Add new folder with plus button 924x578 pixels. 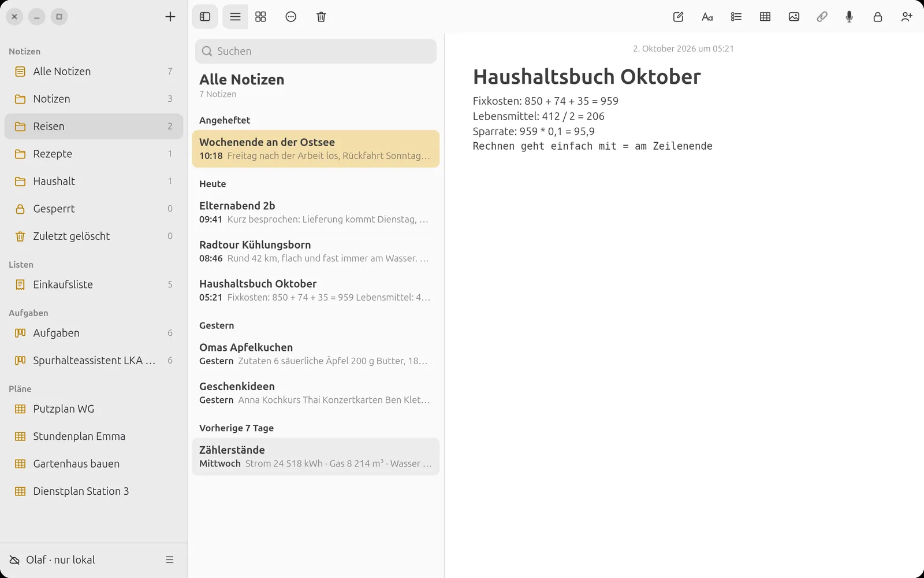[x=170, y=17]
